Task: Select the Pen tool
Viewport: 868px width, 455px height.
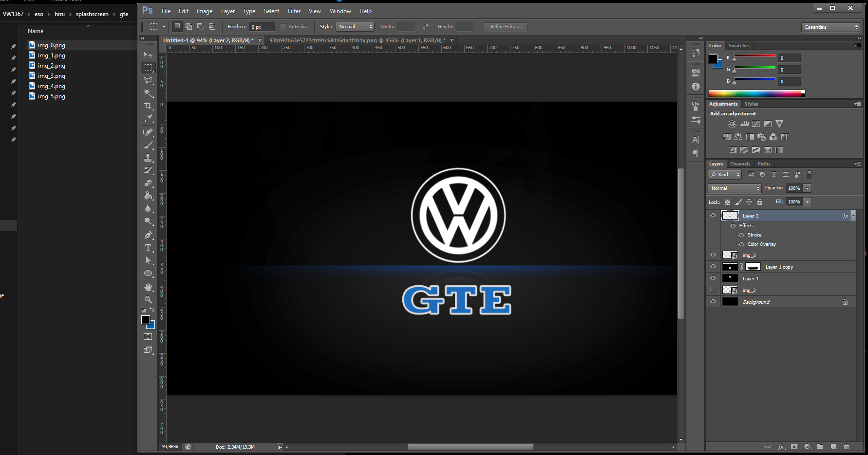Action: (x=149, y=235)
